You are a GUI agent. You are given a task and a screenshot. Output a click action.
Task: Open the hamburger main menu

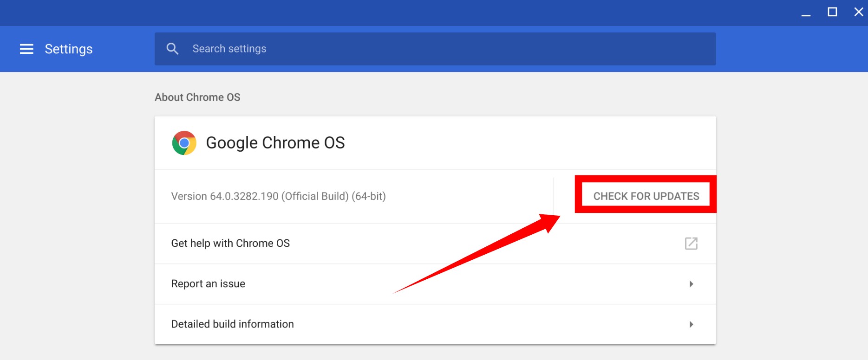point(26,49)
